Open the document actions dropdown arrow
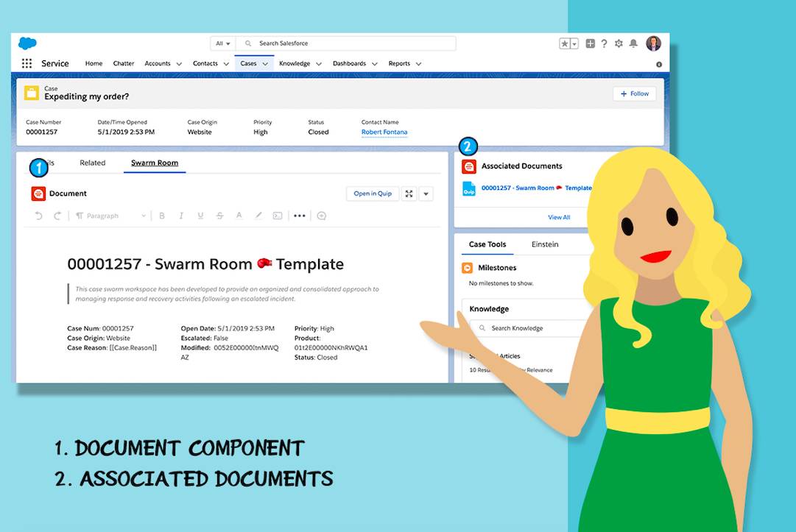Screen dimensions: 796x532 tap(426, 194)
